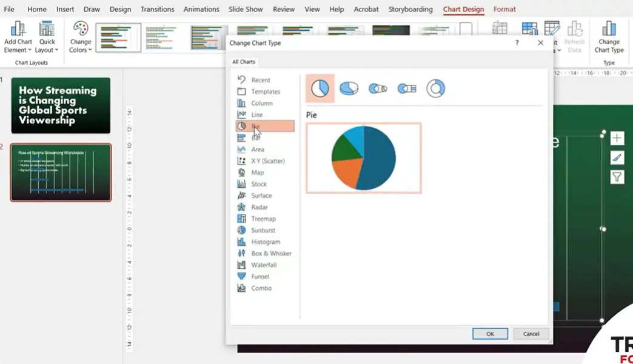Click the pie chart preview image

[x=363, y=158]
